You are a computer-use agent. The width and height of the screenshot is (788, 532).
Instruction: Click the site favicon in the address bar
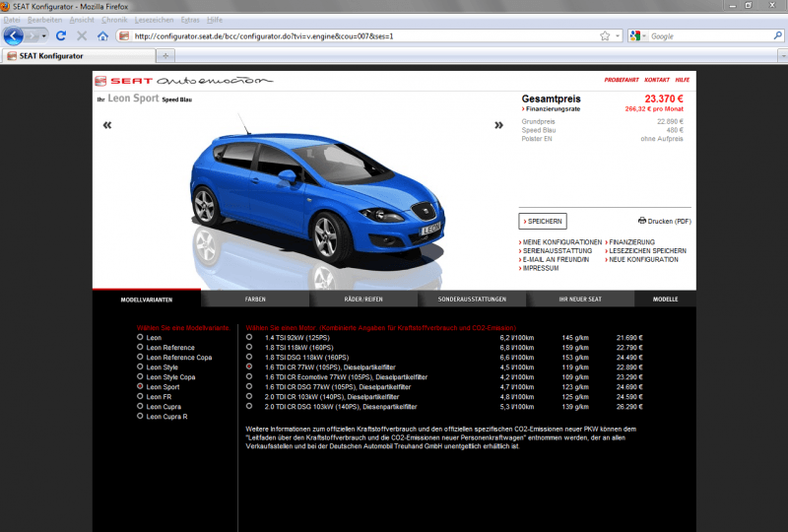point(124,35)
